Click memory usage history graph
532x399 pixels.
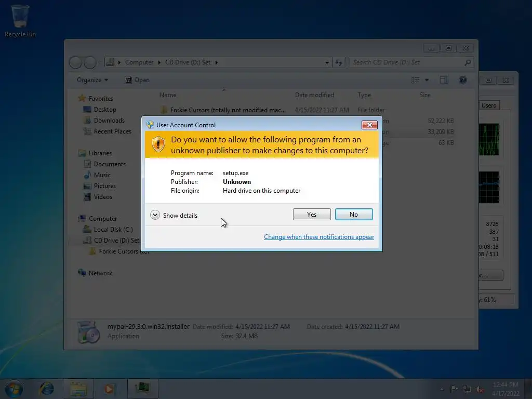click(x=489, y=187)
